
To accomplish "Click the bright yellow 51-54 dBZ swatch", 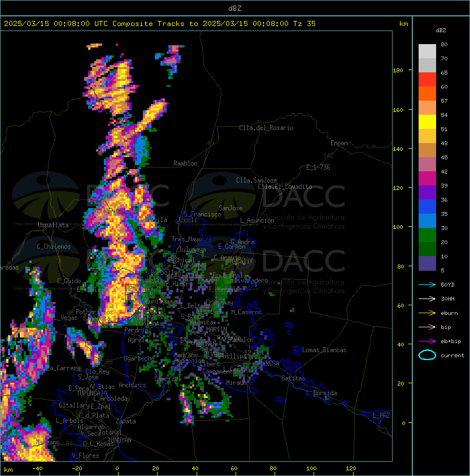I will click(427, 122).
